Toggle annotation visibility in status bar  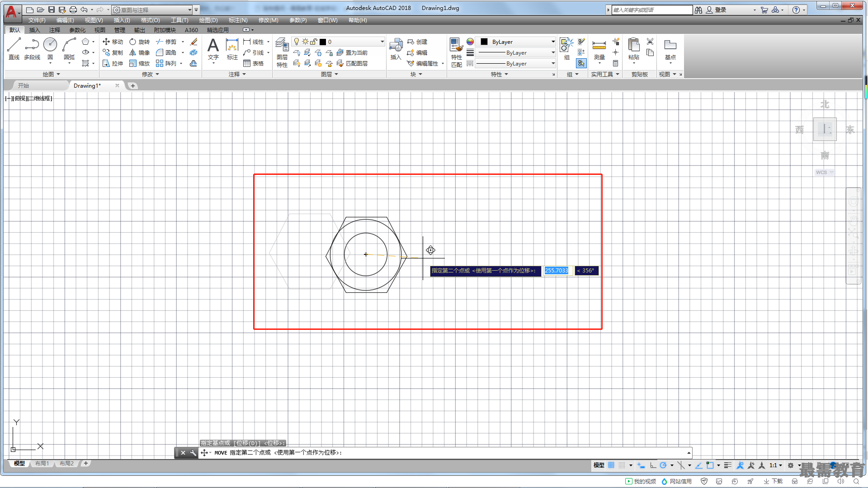click(740, 465)
